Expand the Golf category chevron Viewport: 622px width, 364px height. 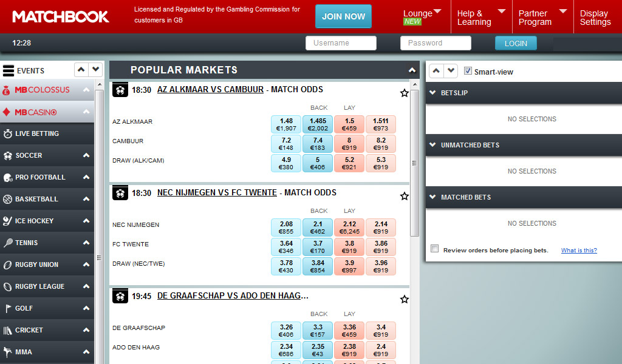click(86, 308)
